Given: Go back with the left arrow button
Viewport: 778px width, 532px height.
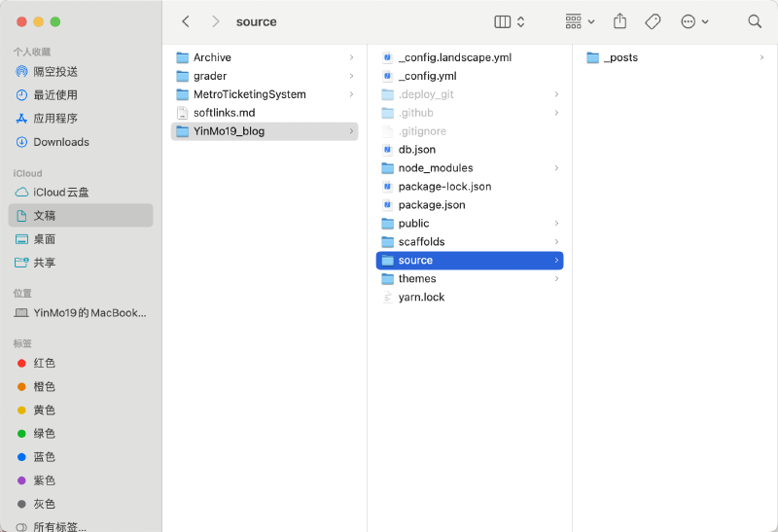Looking at the screenshot, I should coord(186,21).
